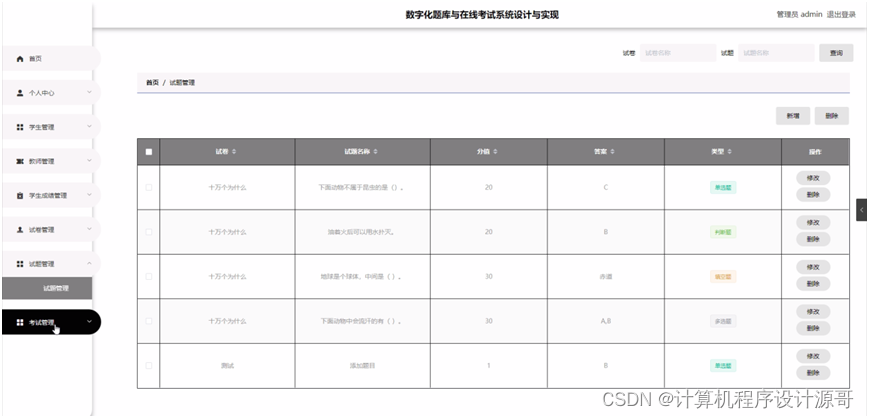Click the 删除 button above the table
The width and height of the screenshot is (869, 418).
(831, 116)
